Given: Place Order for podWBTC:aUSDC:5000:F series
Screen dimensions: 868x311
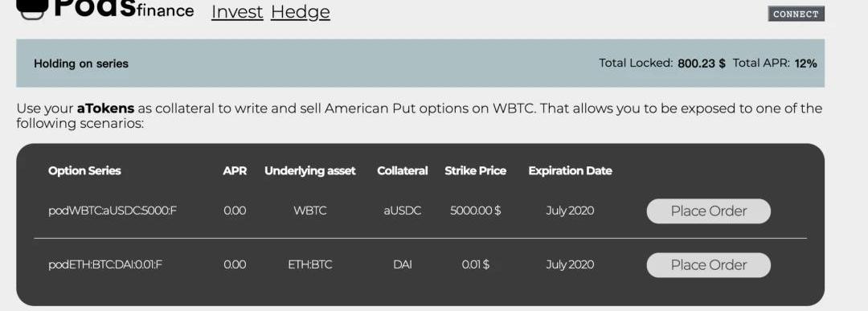Looking at the screenshot, I should click(x=708, y=211).
